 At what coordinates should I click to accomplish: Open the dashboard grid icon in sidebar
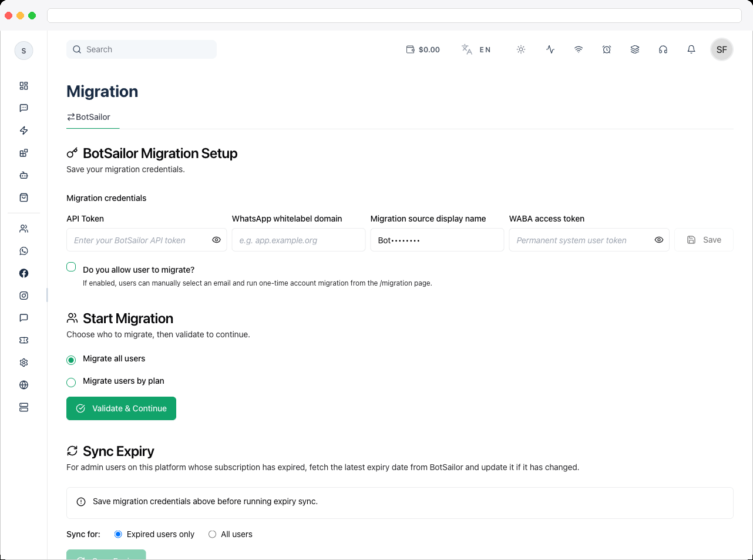click(23, 86)
